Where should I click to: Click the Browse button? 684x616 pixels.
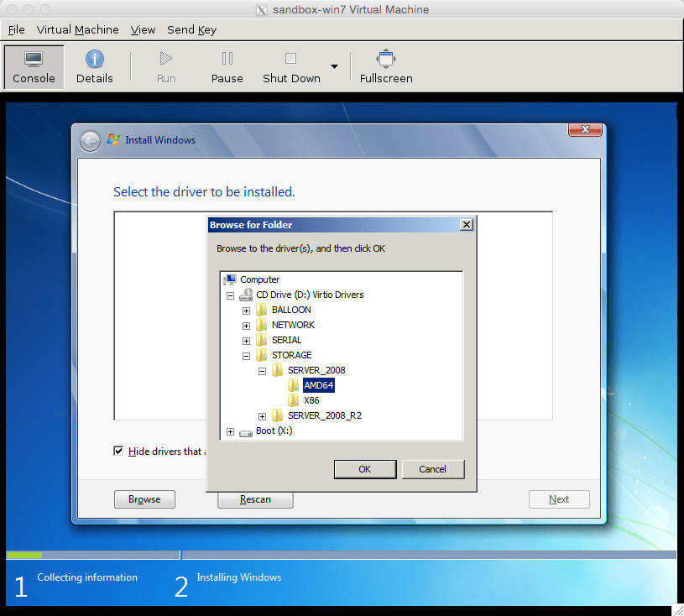tap(144, 499)
